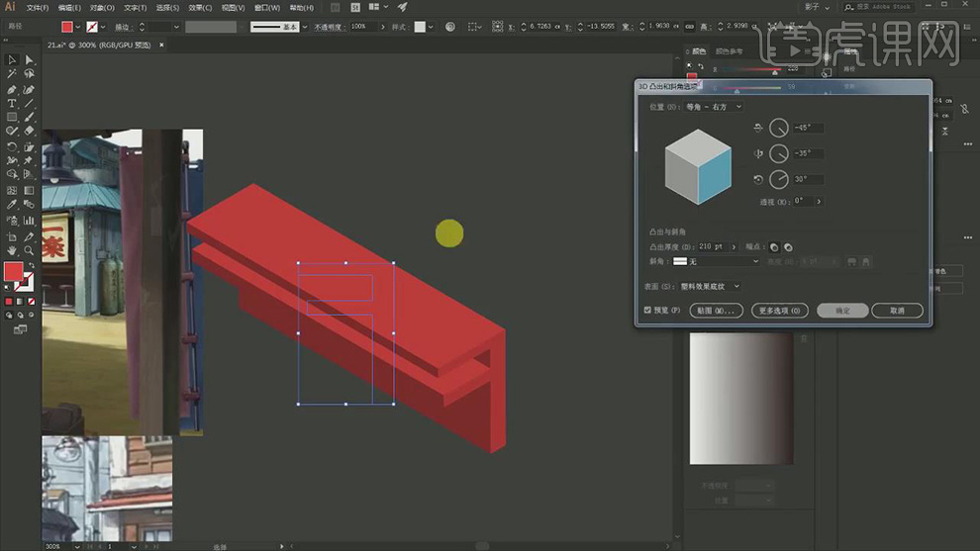This screenshot has width=980, height=551.
Task: Click the 贴图(M)... button
Action: pos(715,311)
